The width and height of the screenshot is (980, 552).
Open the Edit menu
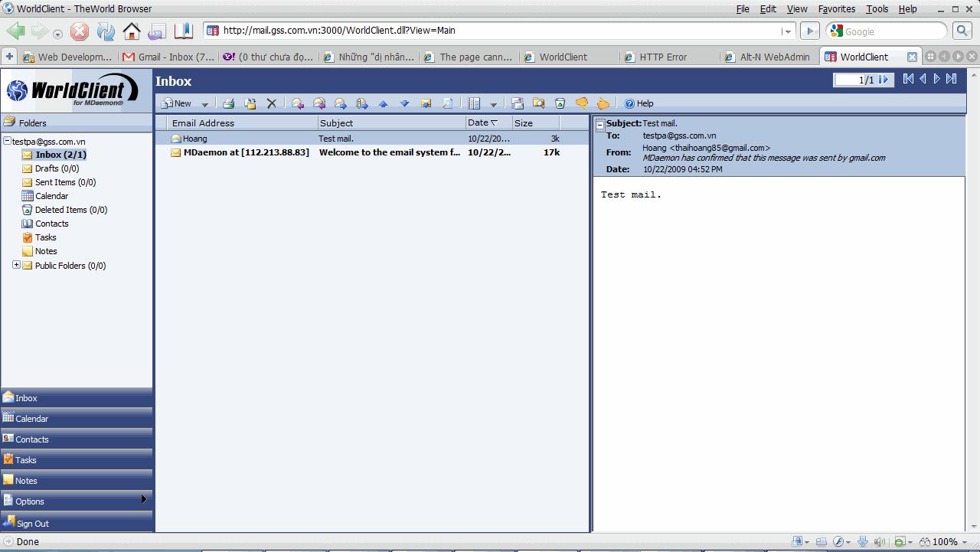coord(768,9)
